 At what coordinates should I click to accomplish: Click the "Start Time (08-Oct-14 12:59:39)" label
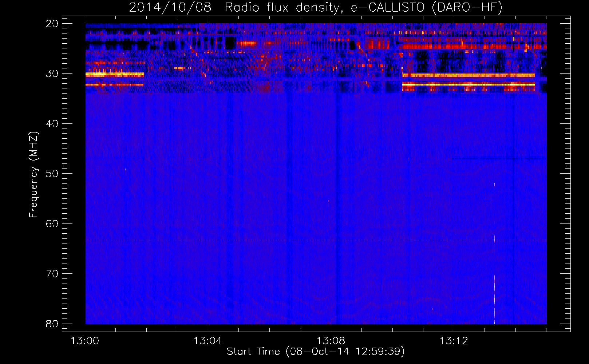pos(316,352)
